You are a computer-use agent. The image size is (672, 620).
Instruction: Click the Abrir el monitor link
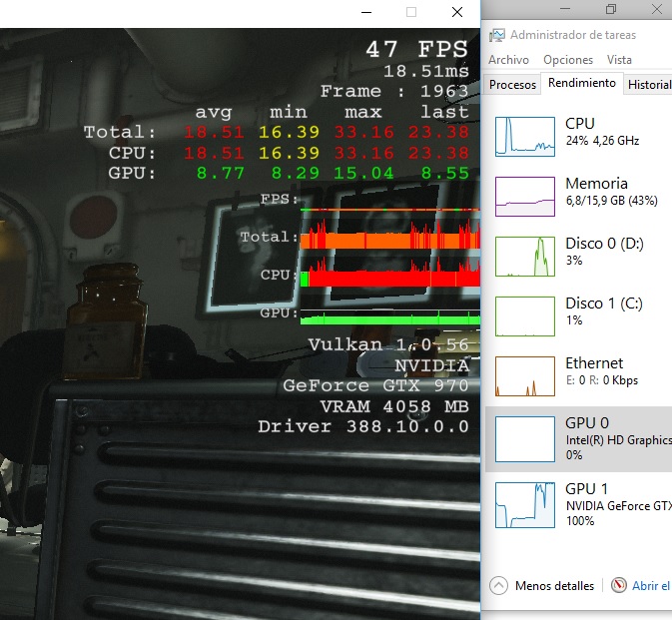tap(651, 586)
